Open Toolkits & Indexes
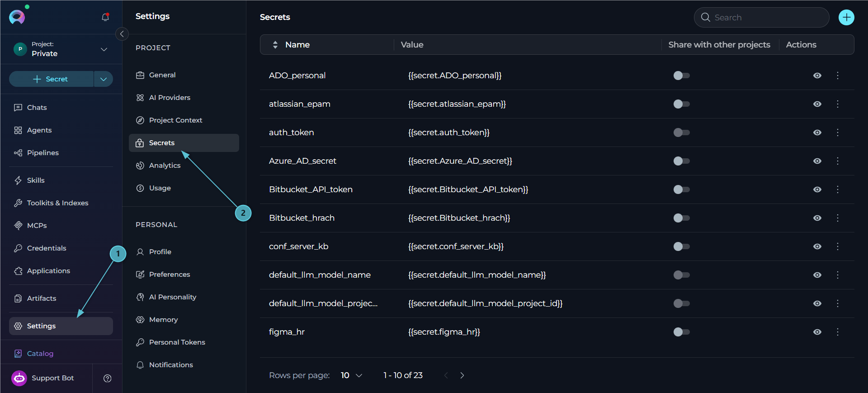The height and width of the screenshot is (393, 868). 61,203
